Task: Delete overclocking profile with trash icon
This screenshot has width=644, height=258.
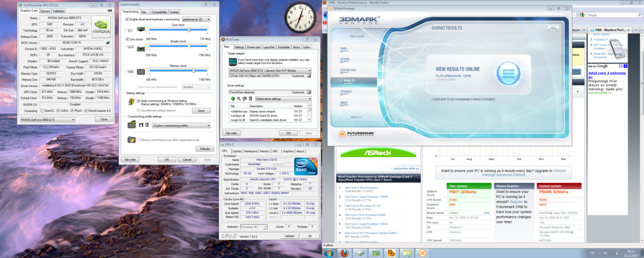Action: pos(147,125)
